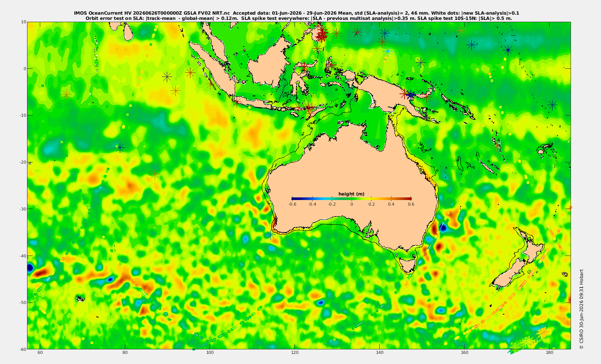The width and height of the screenshot is (601, 364).
Task: Click the latitude -30 axis label
Action: coord(23,209)
